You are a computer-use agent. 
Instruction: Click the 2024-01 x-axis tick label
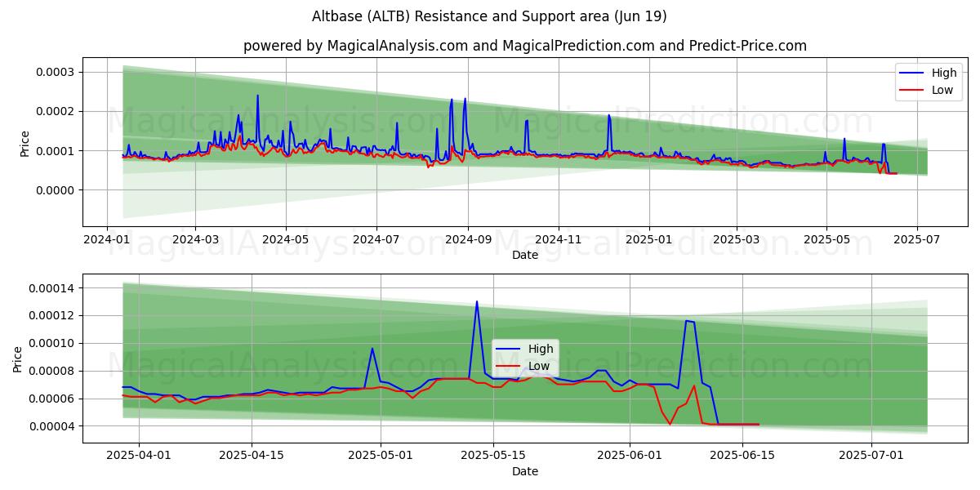(x=107, y=239)
